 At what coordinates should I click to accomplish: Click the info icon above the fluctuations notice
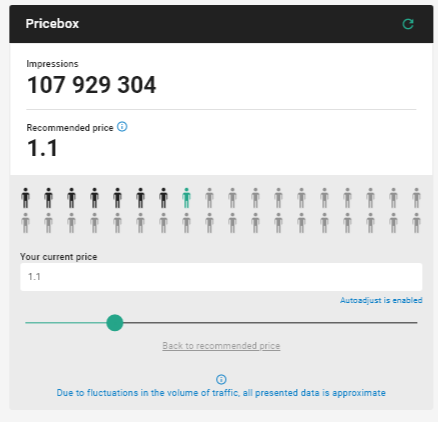(221, 379)
